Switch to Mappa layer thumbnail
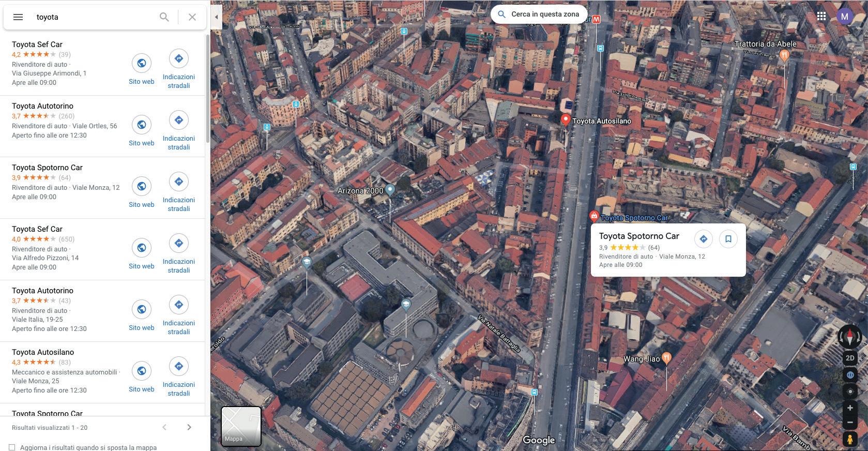This screenshot has height=451, width=868. tap(241, 426)
